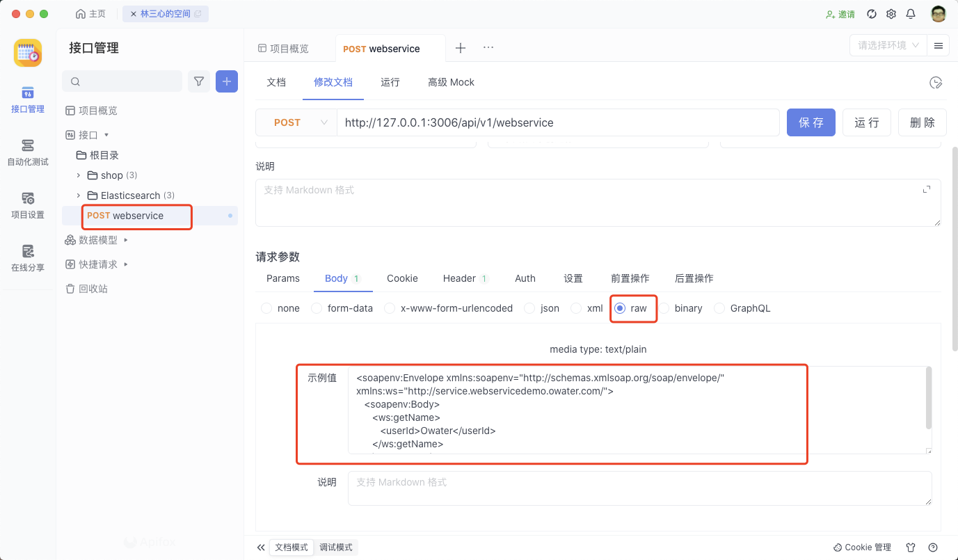Open the POST method dropdown
958x560 pixels.
tap(296, 122)
